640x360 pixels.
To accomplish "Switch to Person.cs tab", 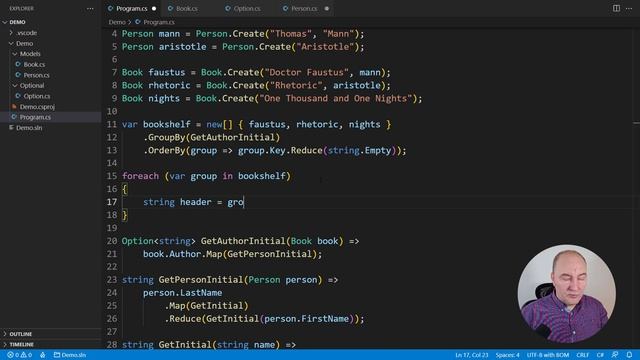I will (x=304, y=9).
